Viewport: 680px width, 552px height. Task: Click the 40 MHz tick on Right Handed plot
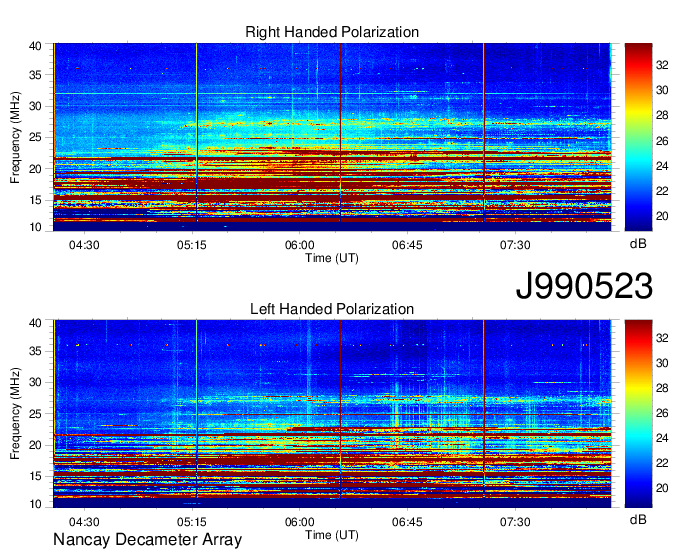coord(36,46)
